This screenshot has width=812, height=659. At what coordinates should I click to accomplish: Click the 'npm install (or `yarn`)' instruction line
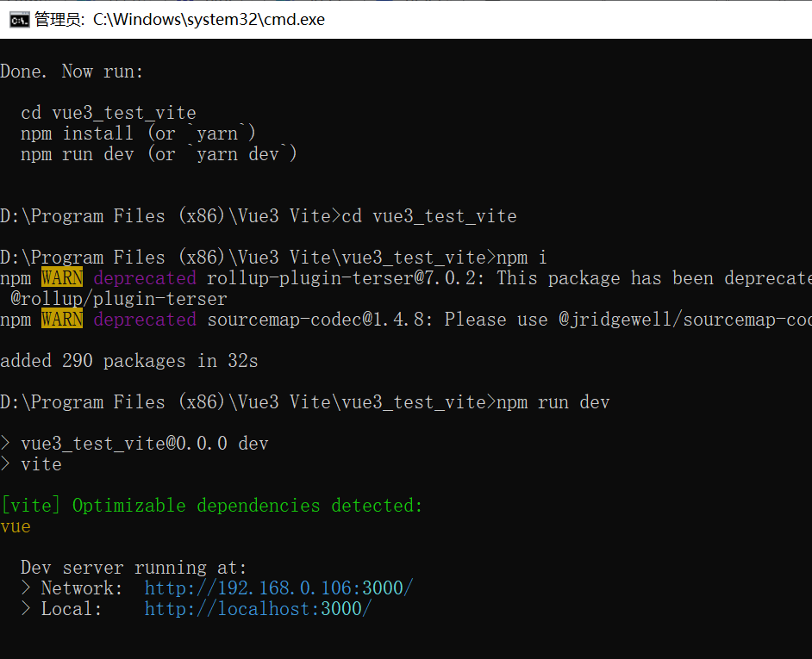pos(138,134)
